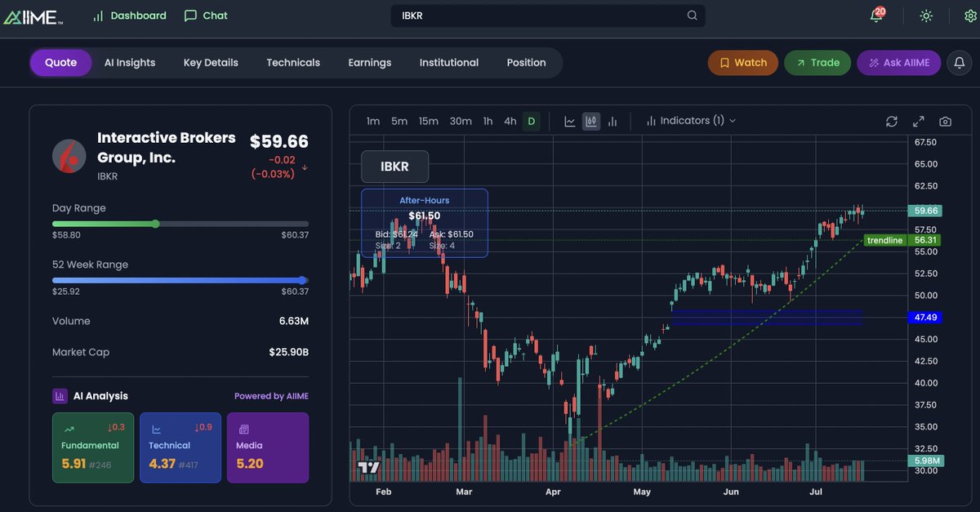Click the Powered by AIIME link

(271, 396)
